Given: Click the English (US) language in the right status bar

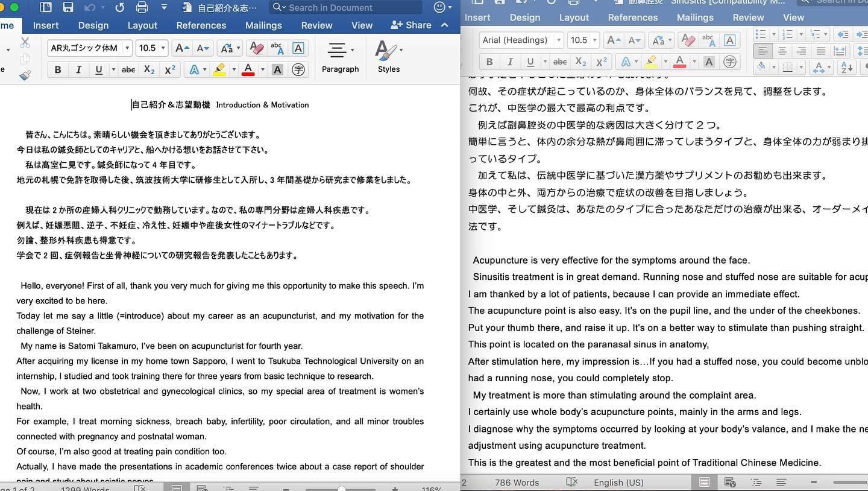Looking at the screenshot, I should pos(618,483).
